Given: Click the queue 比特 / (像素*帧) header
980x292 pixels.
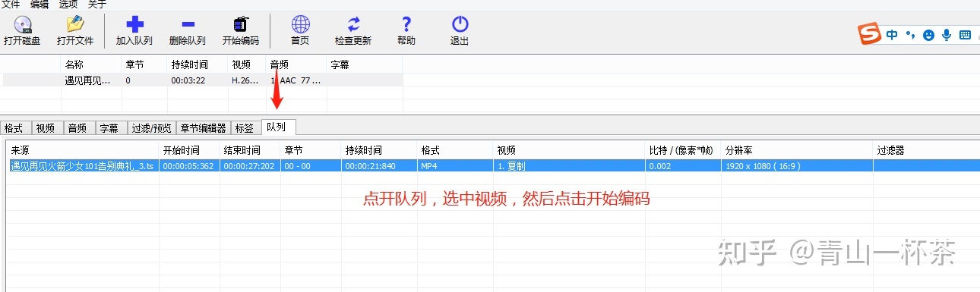Looking at the screenshot, I should point(683,150).
